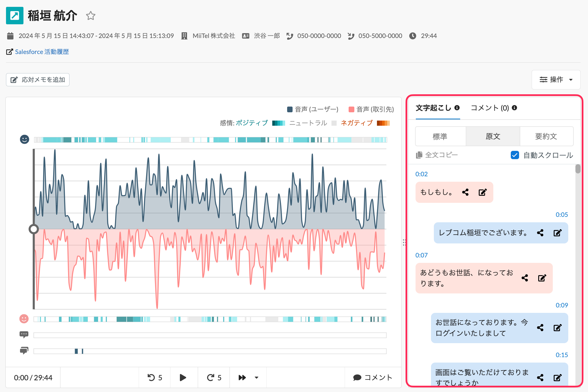Click the コメント button in the player bar

373,378
